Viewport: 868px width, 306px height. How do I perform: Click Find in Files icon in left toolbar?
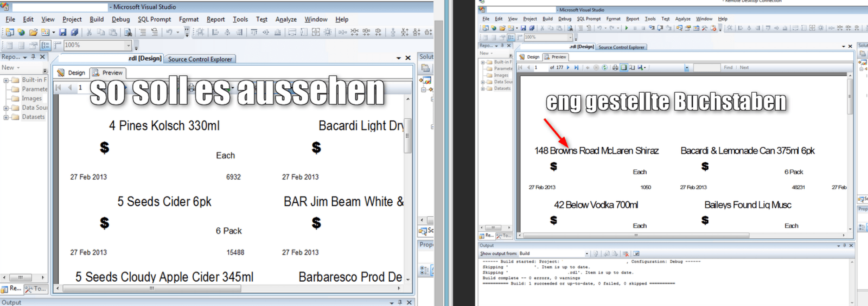coord(128,32)
